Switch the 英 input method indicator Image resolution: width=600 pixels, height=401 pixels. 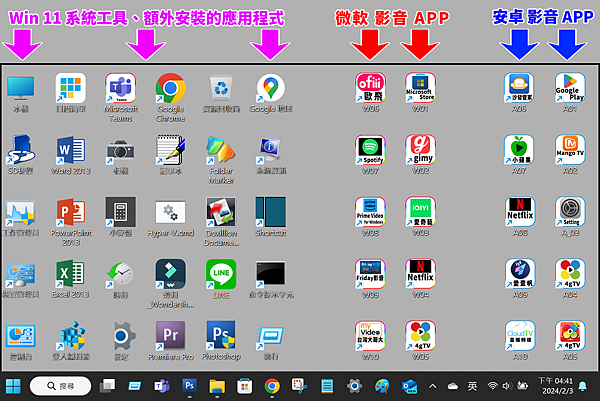point(472,386)
